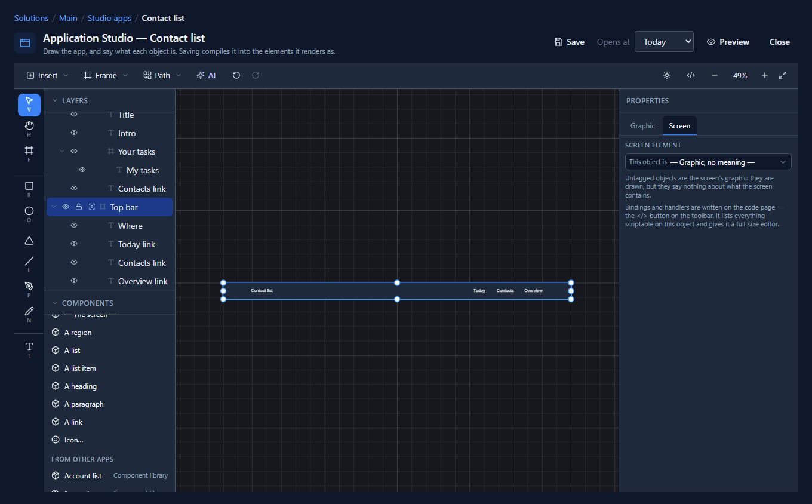The width and height of the screenshot is (812, 504).
Task: Open the Insert dropdown menu
Action: (48, 75)
